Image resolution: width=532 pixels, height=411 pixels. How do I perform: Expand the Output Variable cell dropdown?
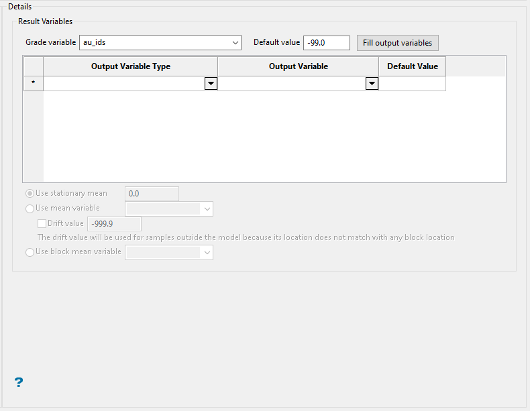coord(372,84)
